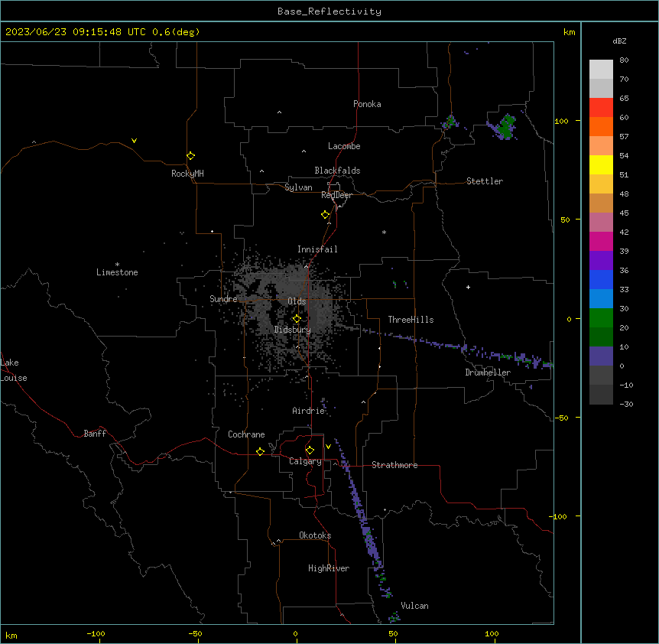
Task: Select the light gray 80 dBZ legend swatch
Action: pos(601,69)
